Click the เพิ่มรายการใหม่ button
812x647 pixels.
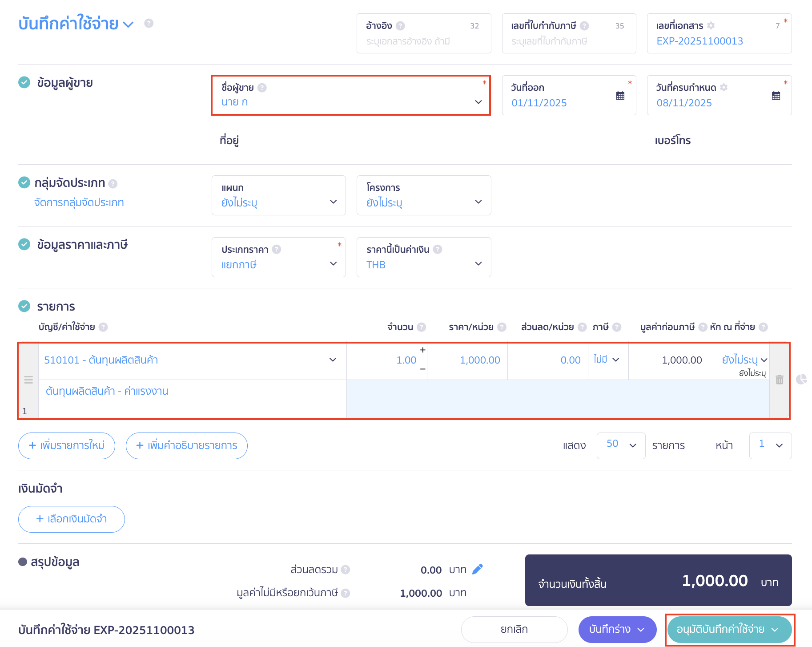(67, 445)
